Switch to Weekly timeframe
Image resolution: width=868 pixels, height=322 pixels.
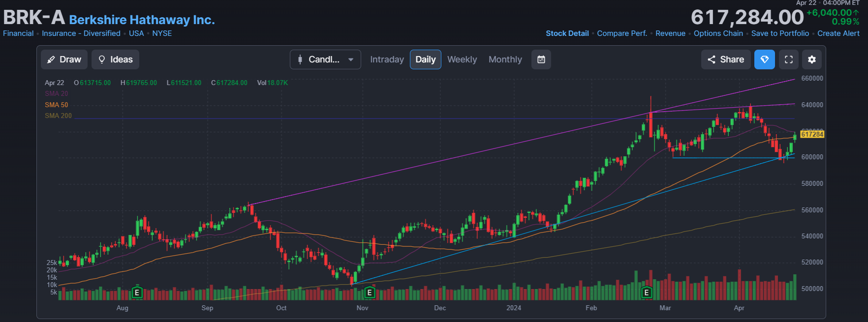click(x=462, y=59)
